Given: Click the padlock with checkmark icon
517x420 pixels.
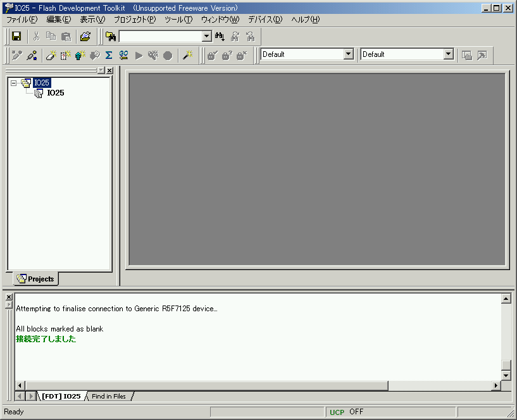Looking at the screenshot, I should click(213, 56).
